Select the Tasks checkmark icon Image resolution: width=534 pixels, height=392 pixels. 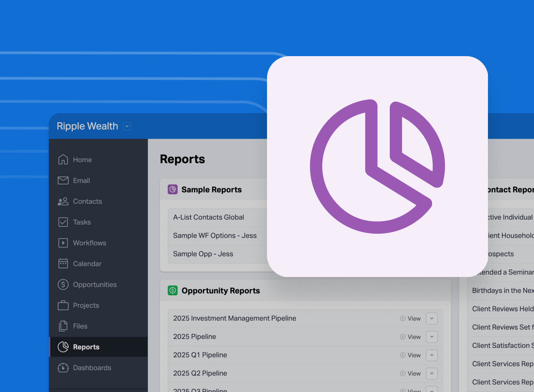[63, 222]
